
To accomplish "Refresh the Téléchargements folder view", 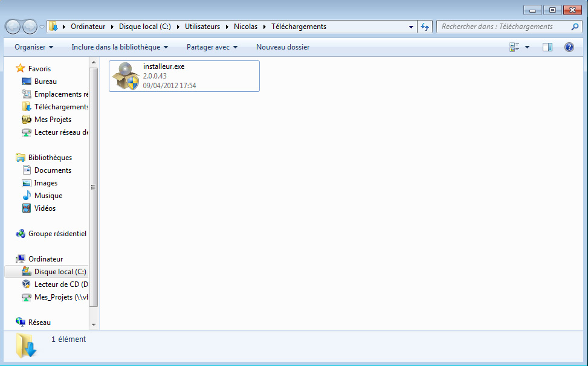I will [425, 27].
